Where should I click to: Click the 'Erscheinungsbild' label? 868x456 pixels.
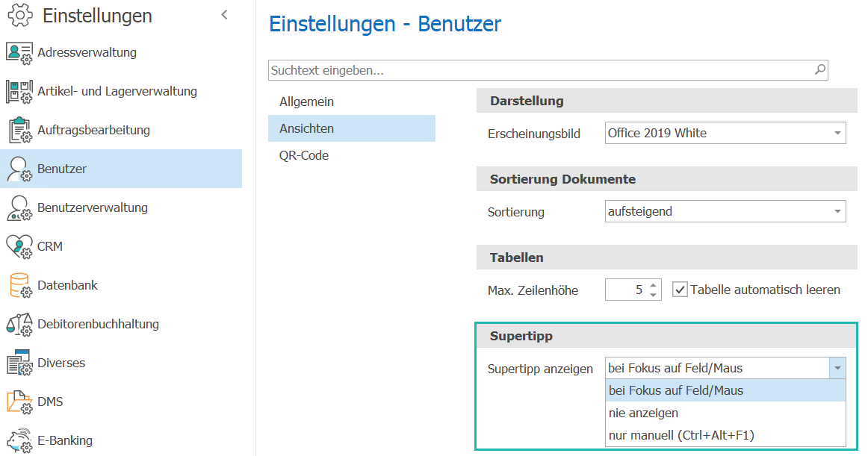coord(533,134)
